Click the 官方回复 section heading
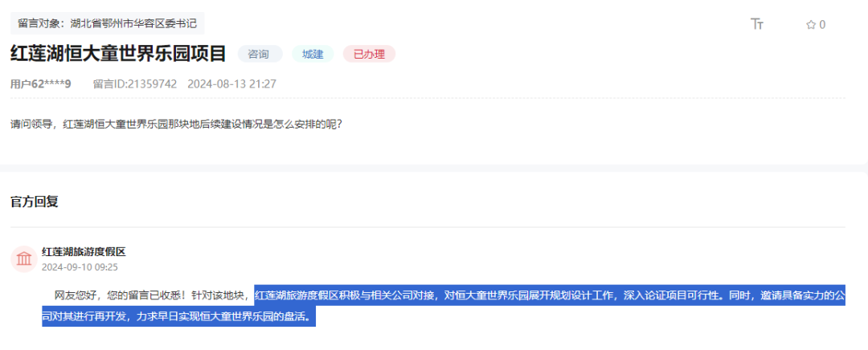 coord(35,201)
